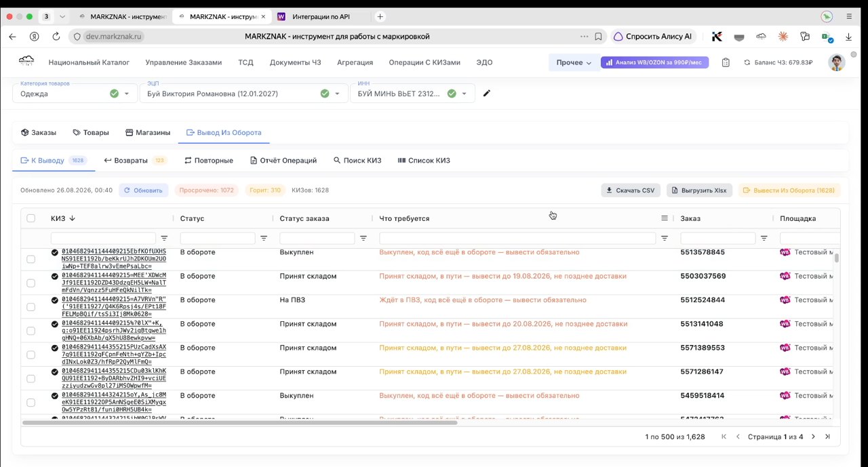This screenshot has width=868, height=467.
Task: Click the horizontal table scrollbar
Action: (240, 422)
